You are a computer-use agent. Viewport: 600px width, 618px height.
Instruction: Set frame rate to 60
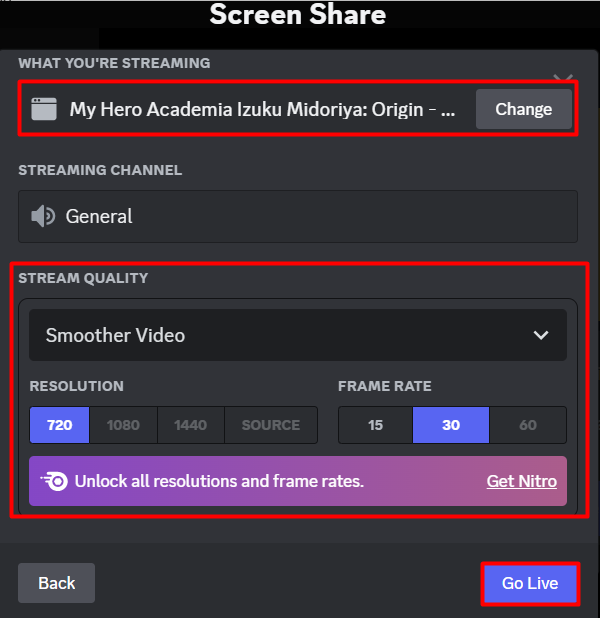528,425
